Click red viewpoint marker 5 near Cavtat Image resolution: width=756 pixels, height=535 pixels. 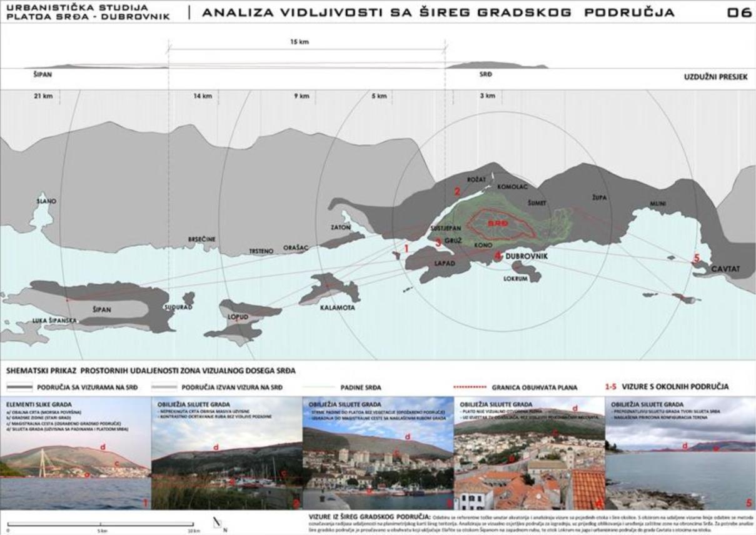tap(697, 258)
